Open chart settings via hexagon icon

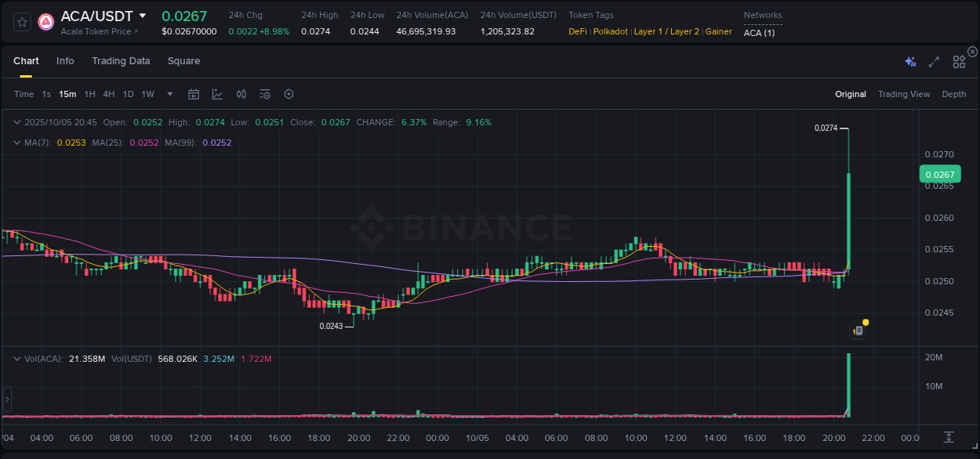click(289, 94)
